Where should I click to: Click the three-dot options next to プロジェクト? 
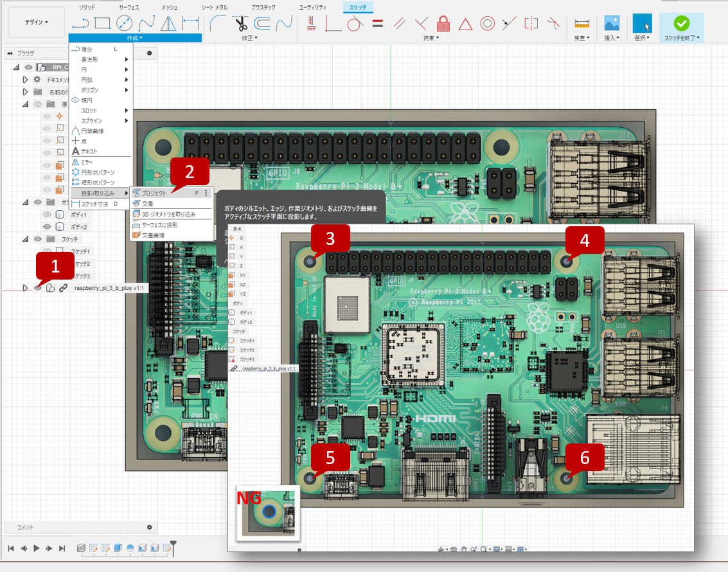[x=206, y=193]
